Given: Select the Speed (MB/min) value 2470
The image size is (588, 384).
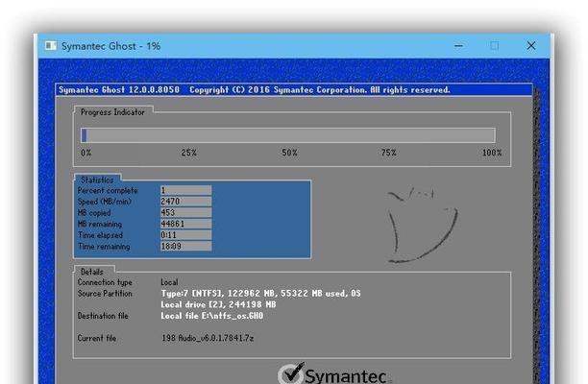Looking at the screenshot, I should tap(185, 202).
